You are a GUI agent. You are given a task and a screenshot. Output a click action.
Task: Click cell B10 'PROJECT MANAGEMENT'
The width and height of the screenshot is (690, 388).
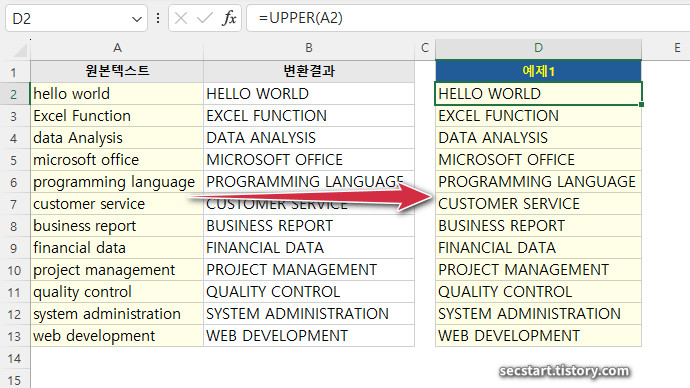(309, 270)
